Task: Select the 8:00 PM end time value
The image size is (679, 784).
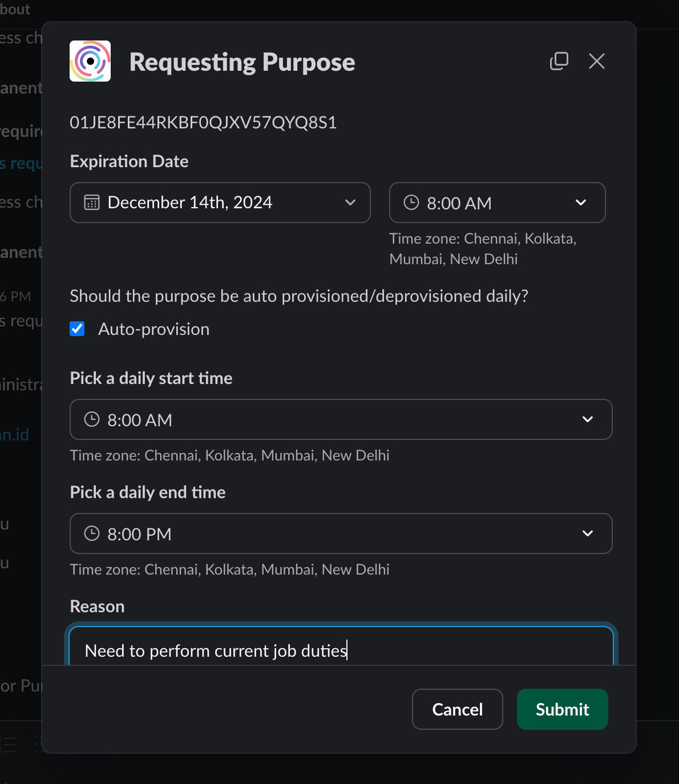Action: [x=140, y=534]
